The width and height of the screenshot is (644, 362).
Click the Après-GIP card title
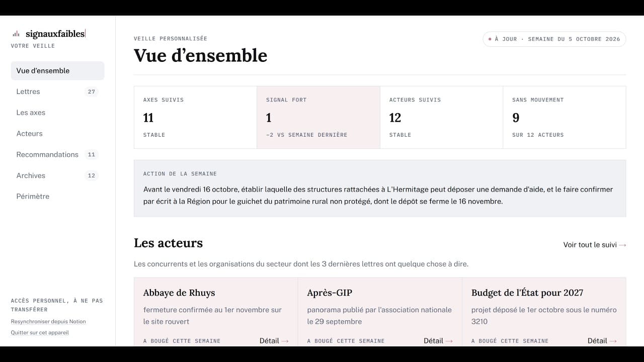tap(330, 293)
